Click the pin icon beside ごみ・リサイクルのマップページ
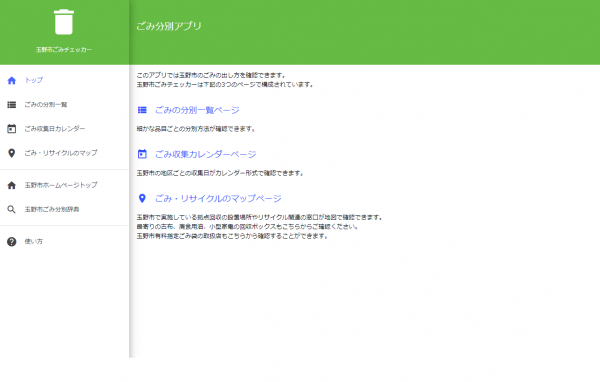The height and width of the screenshot is (382, 600). click(x=142, y=198)
